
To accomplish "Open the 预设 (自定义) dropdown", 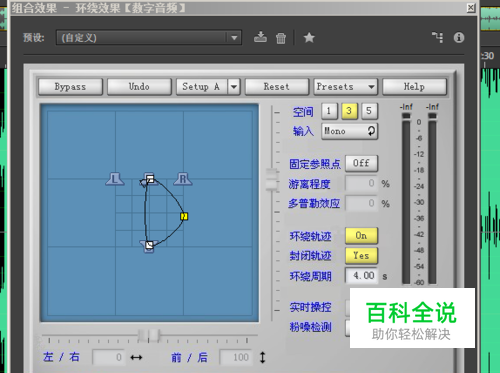I will click(x=149, y=38).
